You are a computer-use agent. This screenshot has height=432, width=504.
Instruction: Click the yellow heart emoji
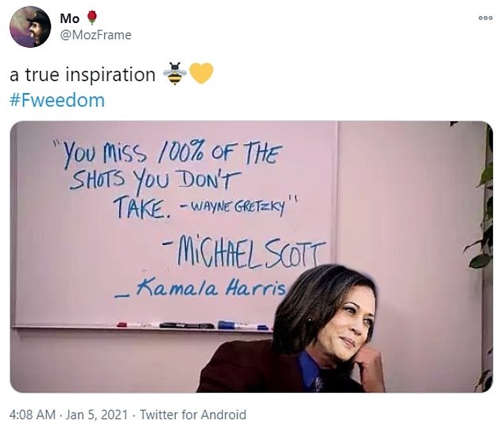point(201,75)
